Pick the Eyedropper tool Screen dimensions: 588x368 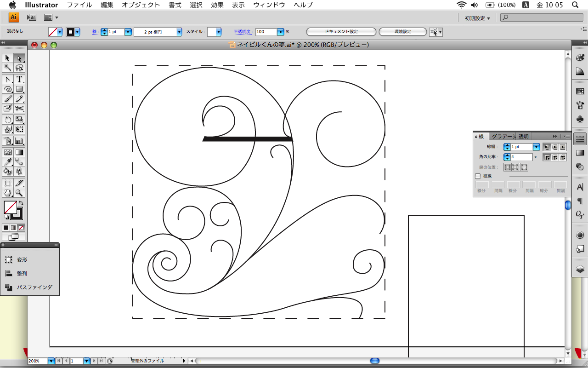pos(8,161)
